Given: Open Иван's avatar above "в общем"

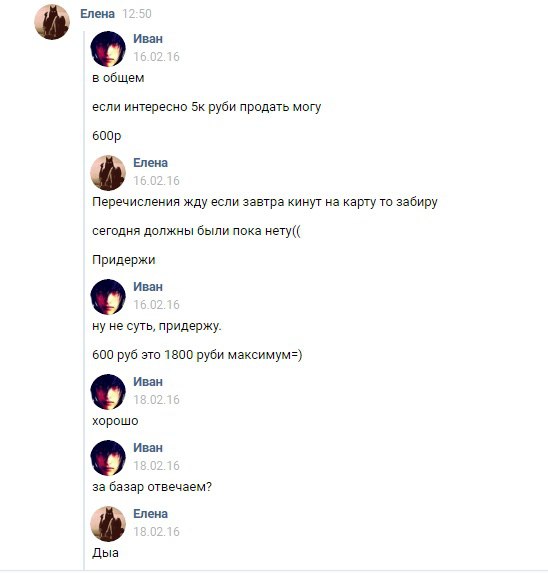Looking at the screenshot, I should pyautogui.click(x=108, y=49).
